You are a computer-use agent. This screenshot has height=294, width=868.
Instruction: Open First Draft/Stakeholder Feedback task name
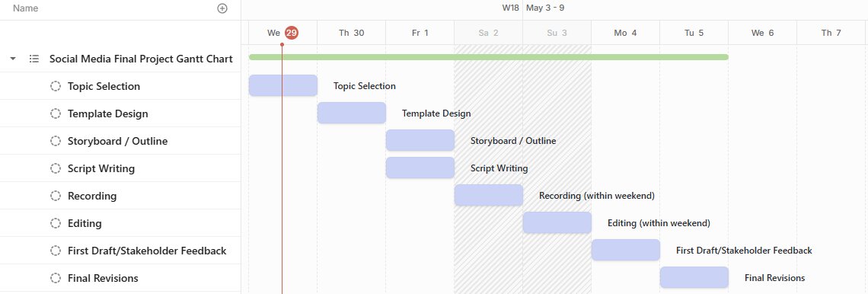[x=147, y=251]
